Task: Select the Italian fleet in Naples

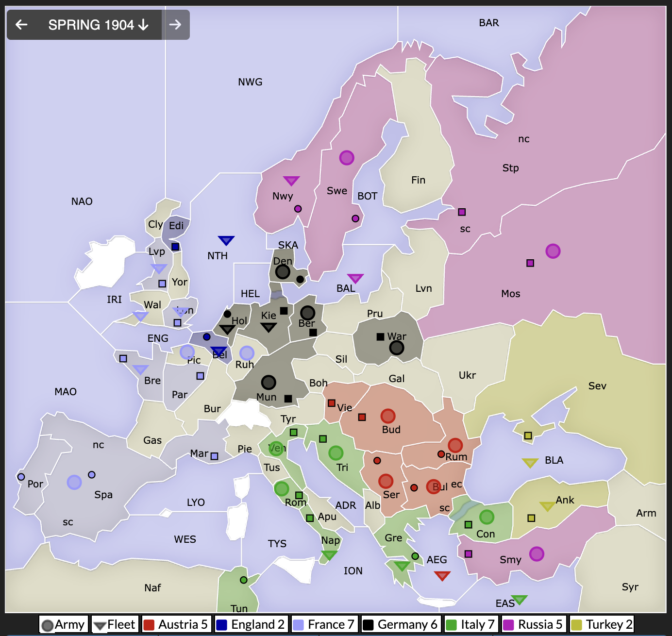Action: [329, 555]
